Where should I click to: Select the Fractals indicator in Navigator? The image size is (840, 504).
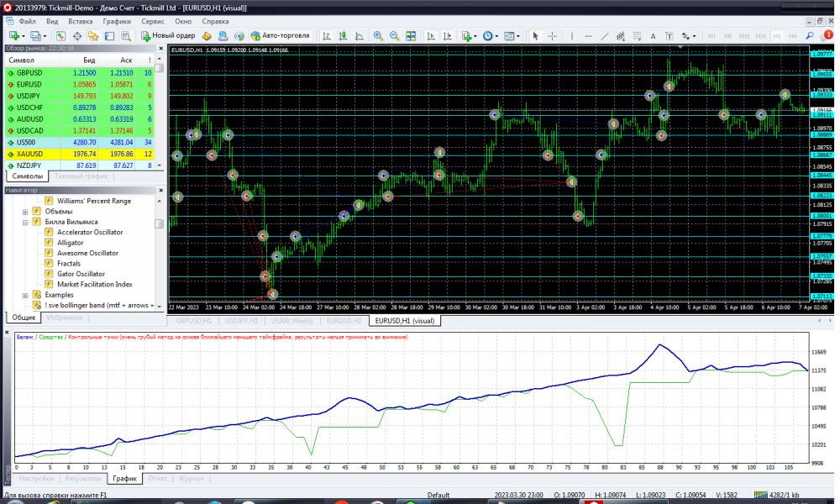[69, 264]
